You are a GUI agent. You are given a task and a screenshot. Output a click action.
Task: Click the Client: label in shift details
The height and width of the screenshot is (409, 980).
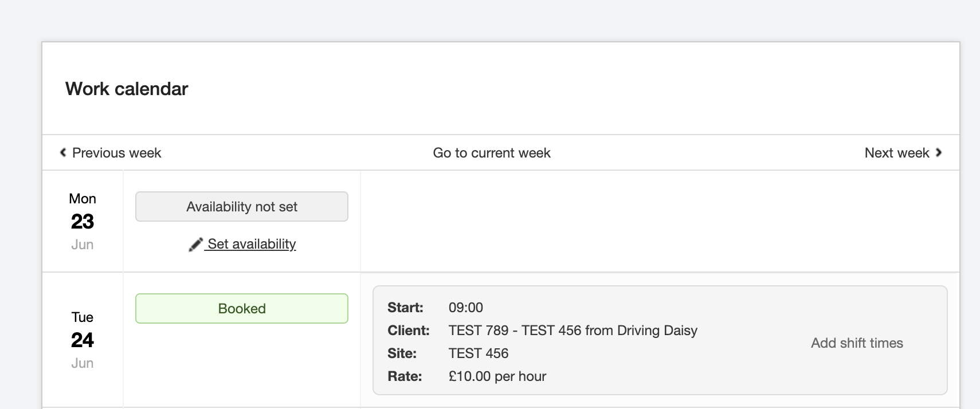coord(408,331)
